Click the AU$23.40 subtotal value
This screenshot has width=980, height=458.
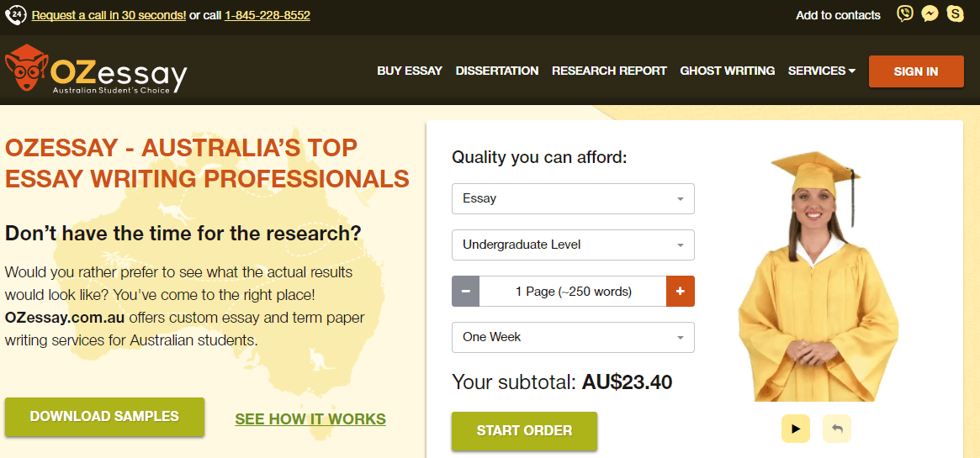click(x=627, y=382)
